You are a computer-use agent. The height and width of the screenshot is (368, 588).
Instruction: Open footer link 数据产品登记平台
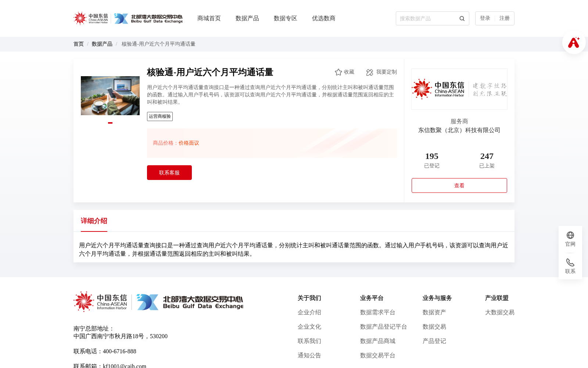click(384, 327)
